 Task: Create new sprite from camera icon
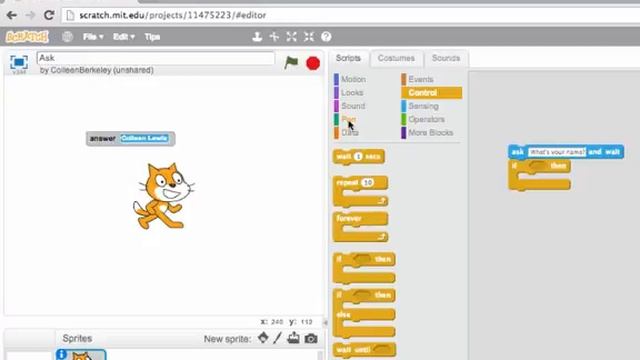point(311,338)
